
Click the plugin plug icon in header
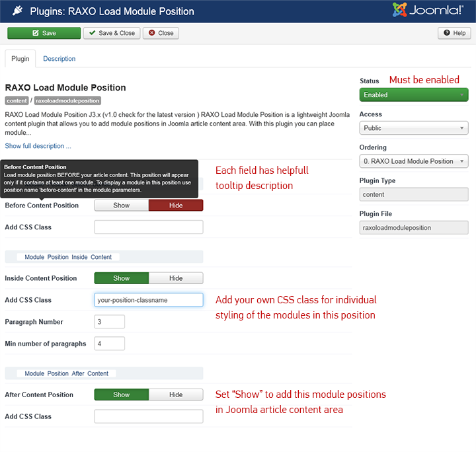tap(18, 11)
